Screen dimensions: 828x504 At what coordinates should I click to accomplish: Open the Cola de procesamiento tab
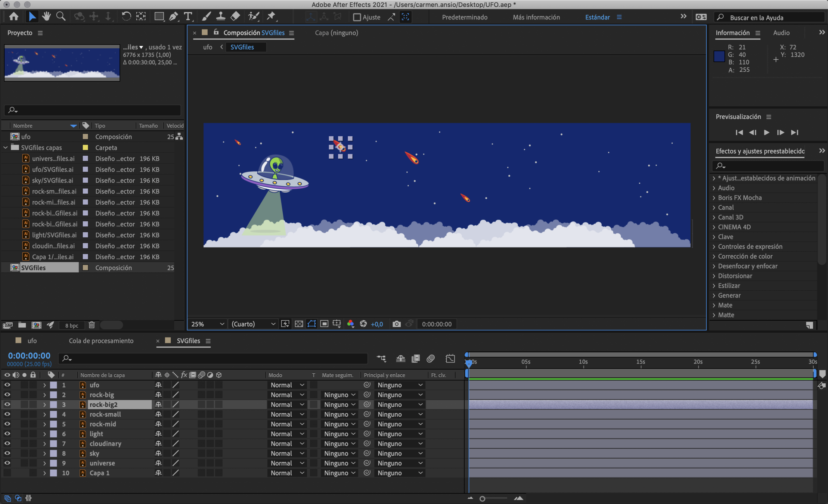tap(101, 341)
